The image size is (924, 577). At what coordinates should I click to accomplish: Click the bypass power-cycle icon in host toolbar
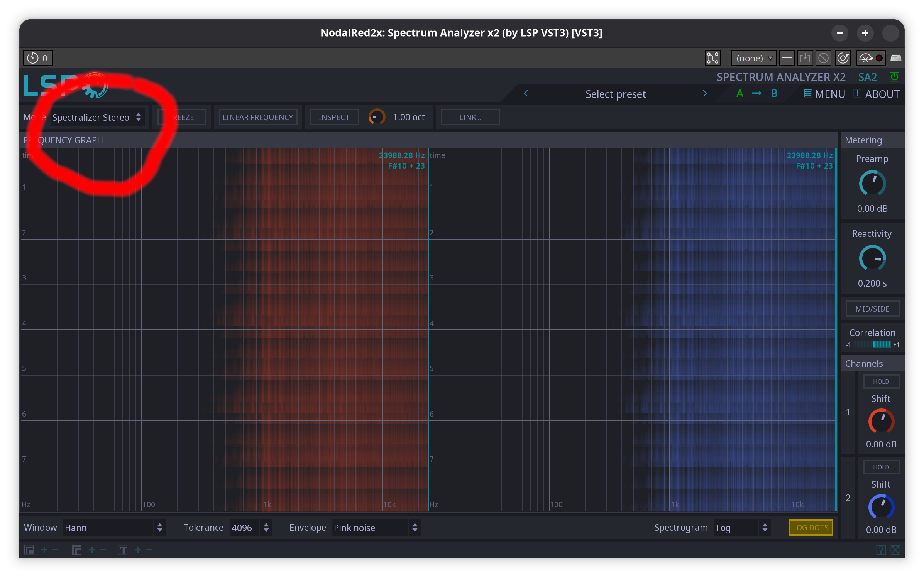click(843, 58)
